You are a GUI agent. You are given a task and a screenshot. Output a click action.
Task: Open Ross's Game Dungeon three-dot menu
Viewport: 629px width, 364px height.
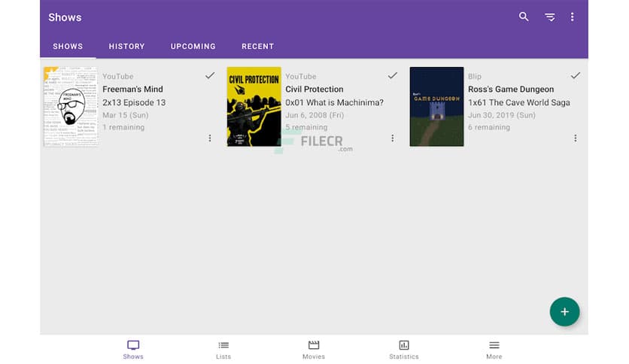575,138
